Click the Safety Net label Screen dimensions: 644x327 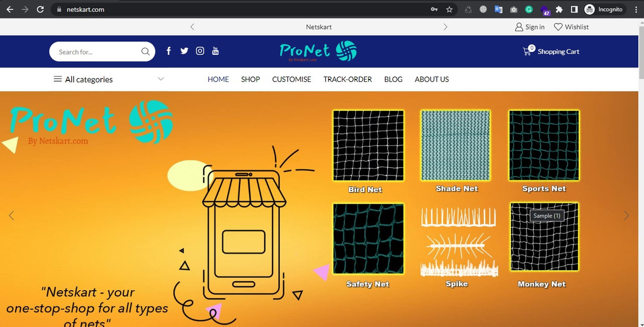(368, 284)
